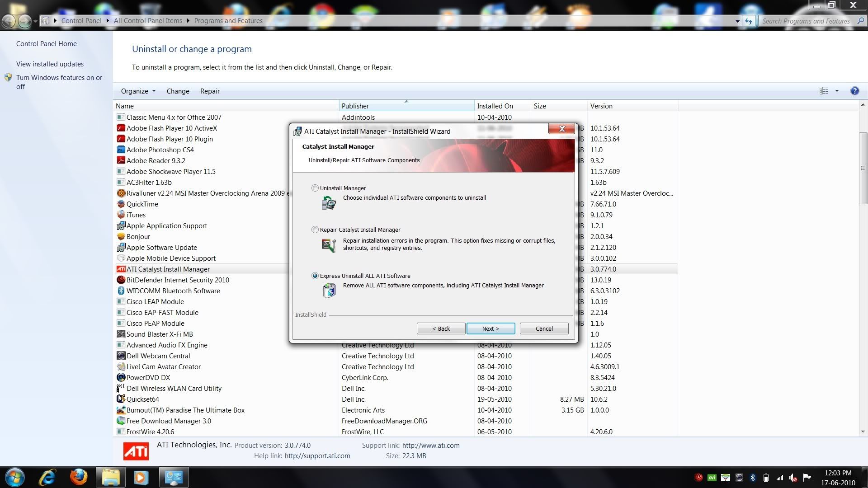The height and width of the screenshot is (488, 868).
Task: Open Windows Explorer from the taskbar
Action: pos(110,477)
